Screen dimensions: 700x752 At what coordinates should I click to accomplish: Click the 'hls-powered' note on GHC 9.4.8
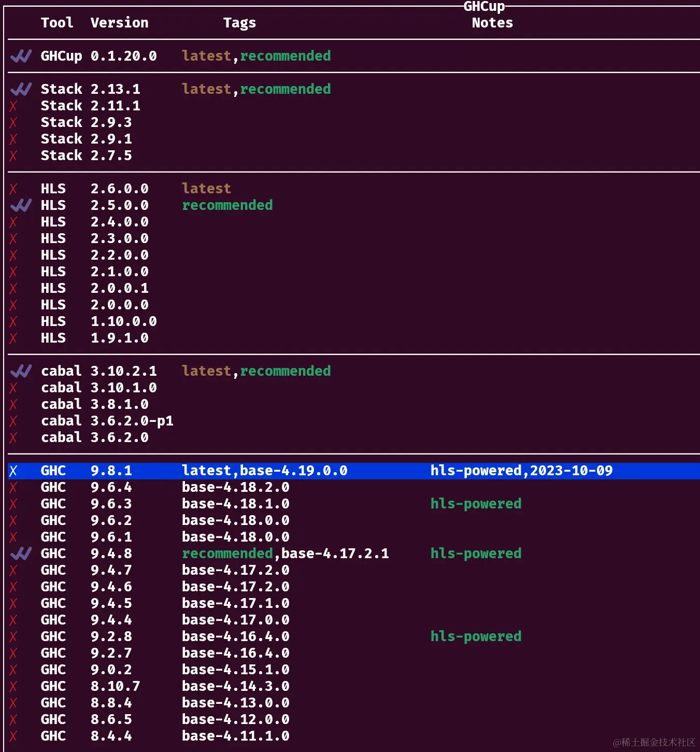click(476, 554)
